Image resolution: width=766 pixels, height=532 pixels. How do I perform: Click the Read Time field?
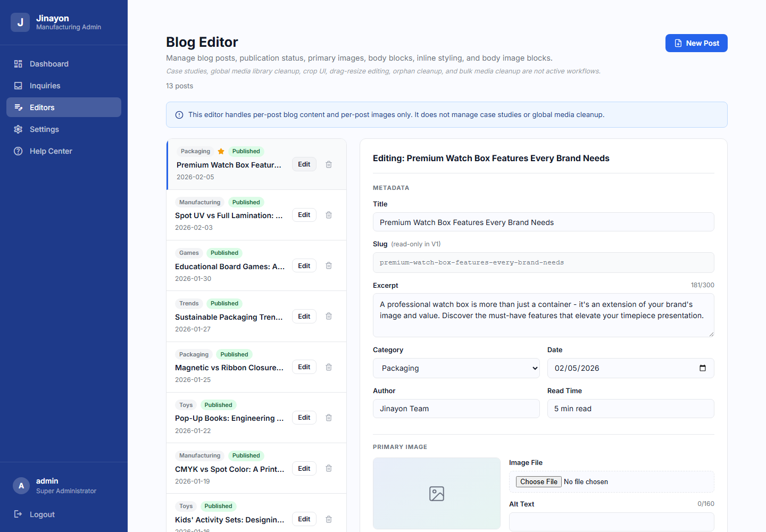click(631, 409)
